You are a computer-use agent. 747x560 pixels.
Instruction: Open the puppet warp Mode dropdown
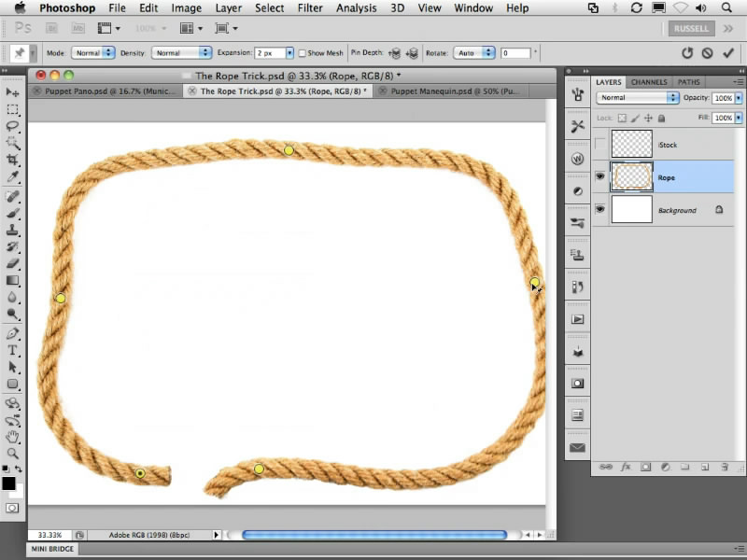(x=93, y=53)
